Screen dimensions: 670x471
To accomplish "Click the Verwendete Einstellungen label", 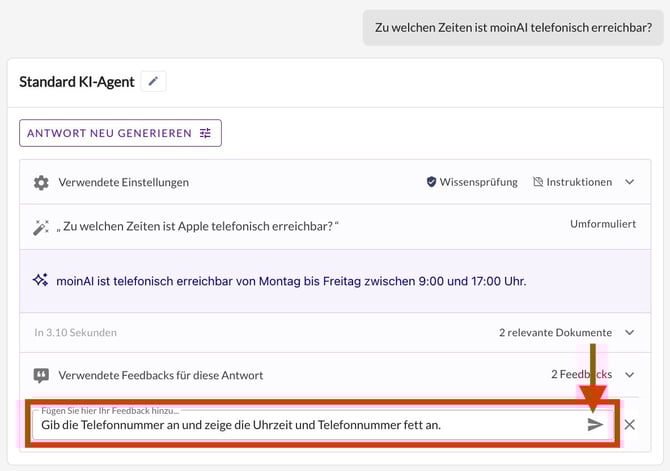I will [125, 183].
